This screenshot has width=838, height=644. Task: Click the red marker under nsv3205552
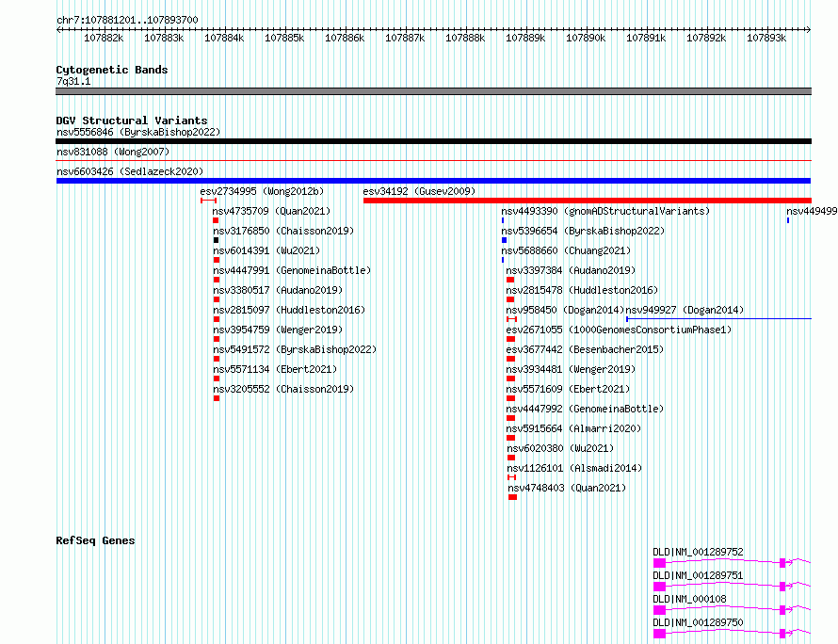tap(217, 398)
